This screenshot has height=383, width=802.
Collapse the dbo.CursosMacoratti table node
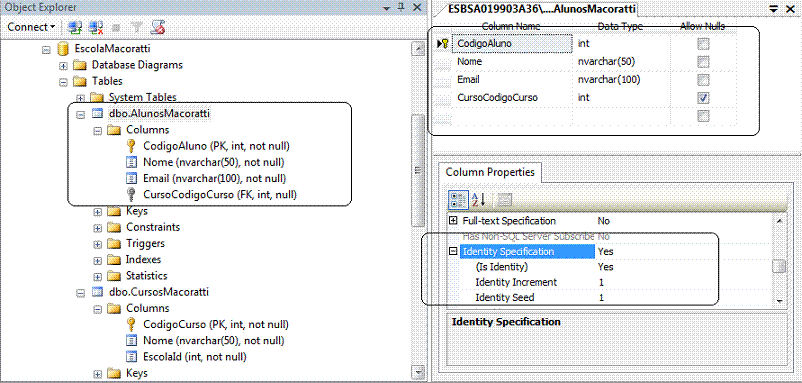click(80, 293)
